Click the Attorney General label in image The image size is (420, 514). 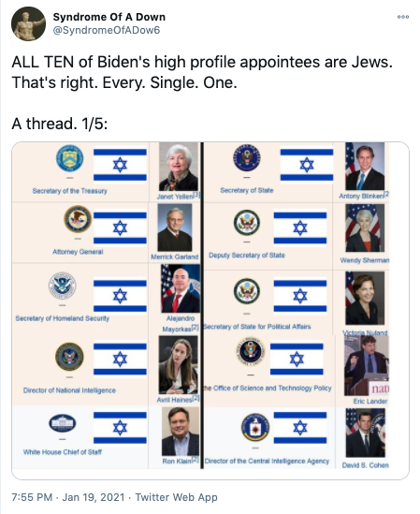click(x=78, y=252)
